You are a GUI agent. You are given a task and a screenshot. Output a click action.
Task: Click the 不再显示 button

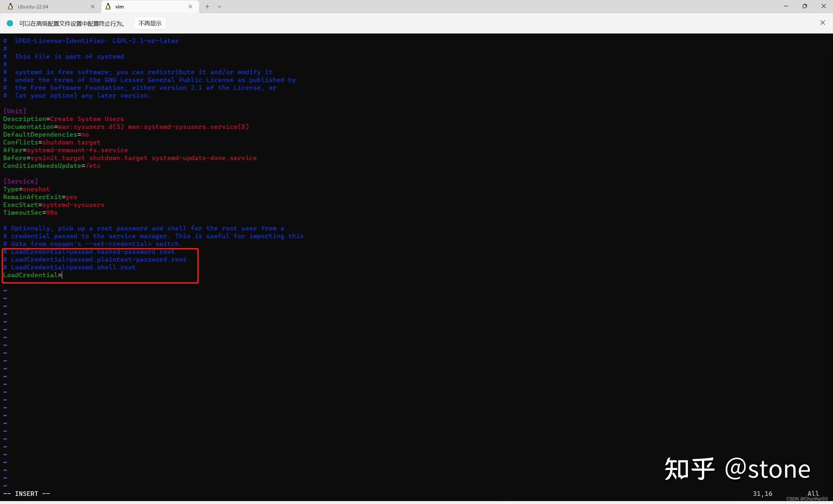(x=150, y=23)
